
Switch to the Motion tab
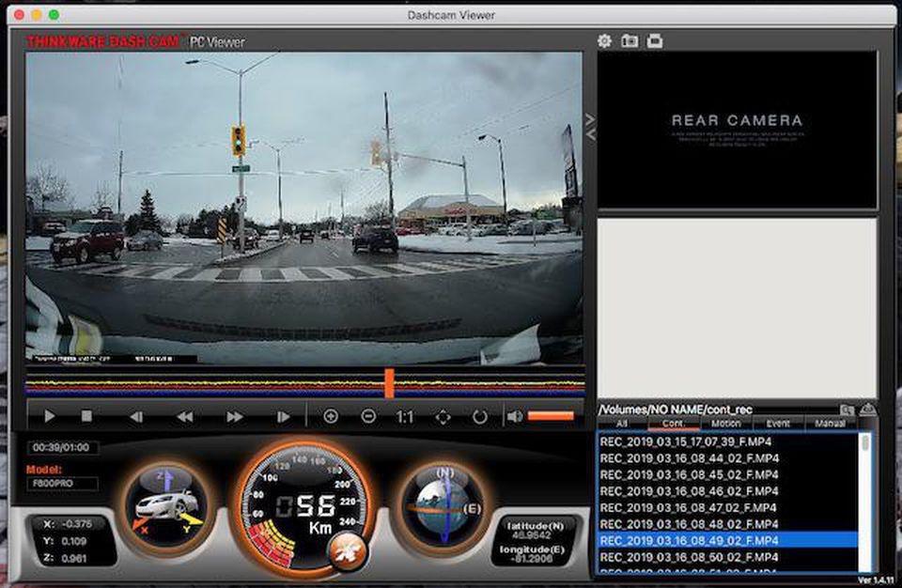725,425
